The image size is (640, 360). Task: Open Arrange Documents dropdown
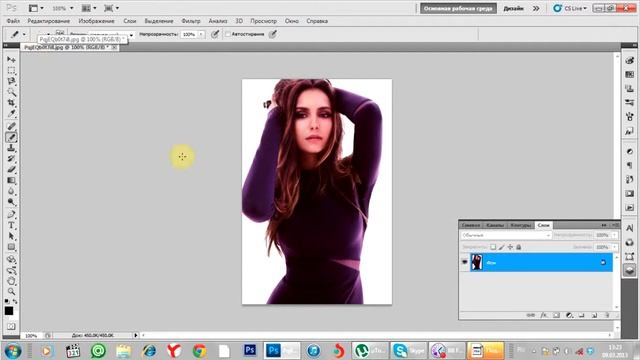click(x=89, y=8)
